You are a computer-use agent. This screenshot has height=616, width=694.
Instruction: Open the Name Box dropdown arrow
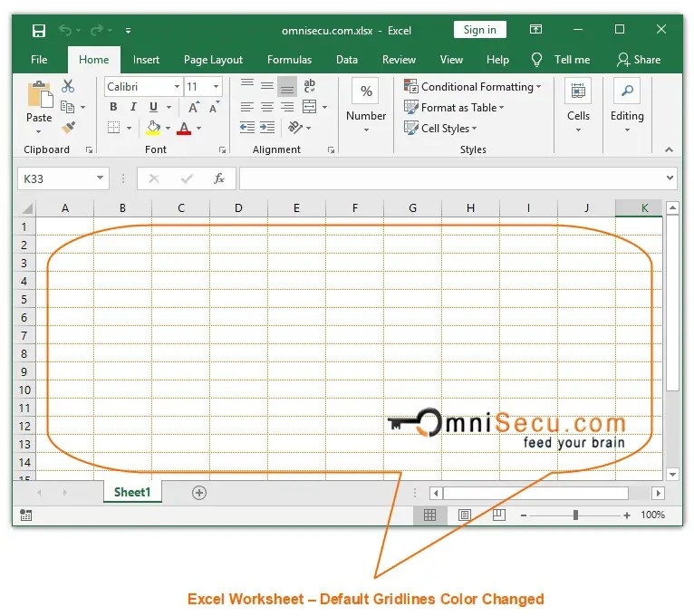99,179
